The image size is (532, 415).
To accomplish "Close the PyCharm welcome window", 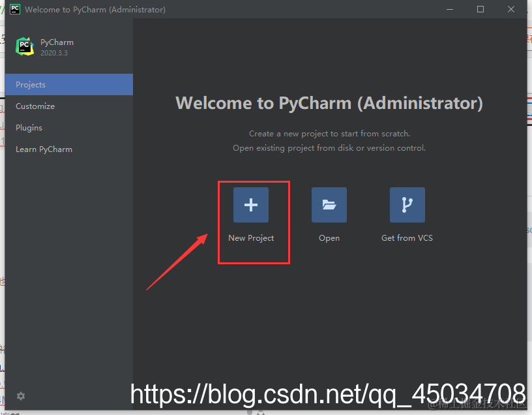I will tap(511, 9).
